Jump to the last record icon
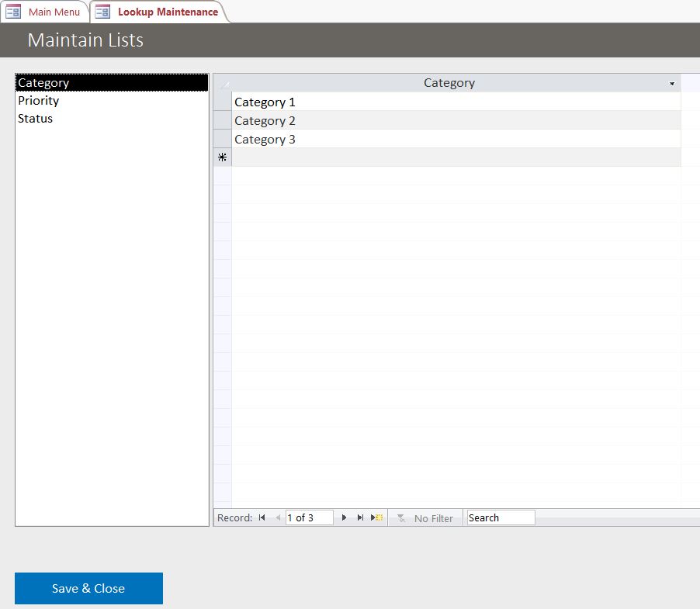 (360, 517)
